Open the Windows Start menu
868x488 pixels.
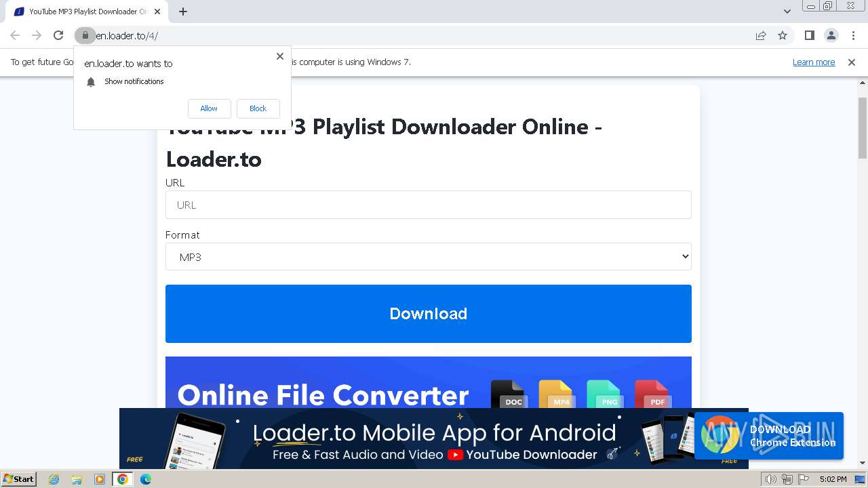[x=19, y=479]
